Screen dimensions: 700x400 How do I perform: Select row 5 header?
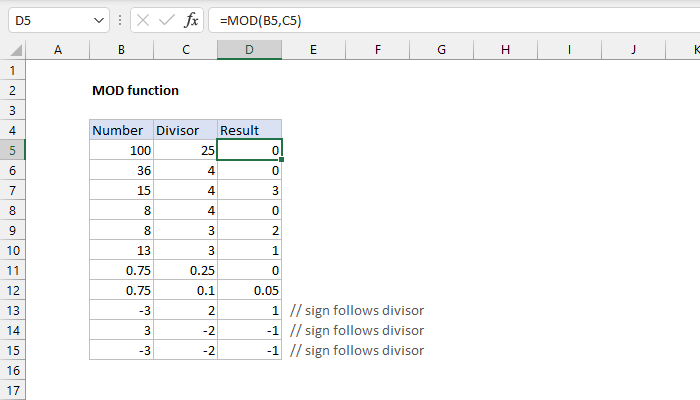(x=12, y=150)
